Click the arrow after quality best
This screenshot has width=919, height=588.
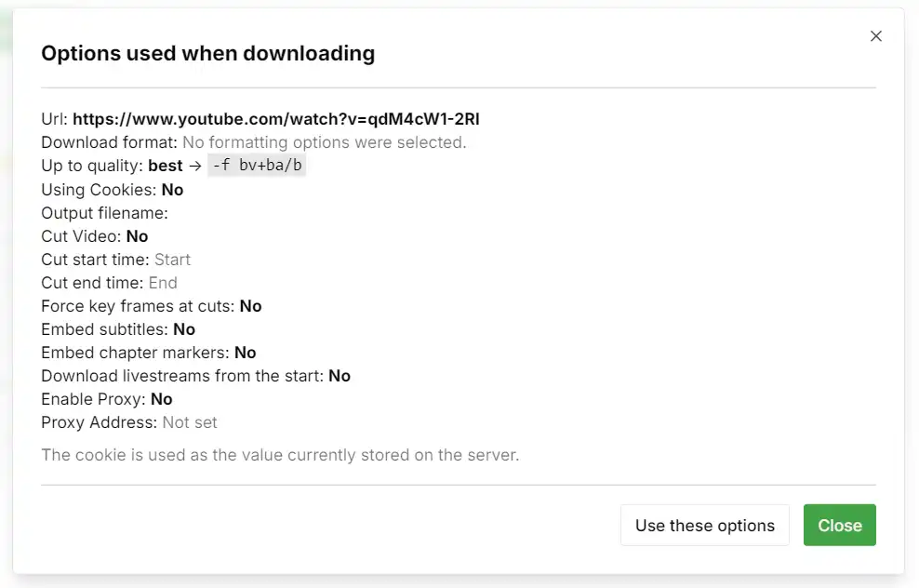pyautogui.click(x=193, y=167)
